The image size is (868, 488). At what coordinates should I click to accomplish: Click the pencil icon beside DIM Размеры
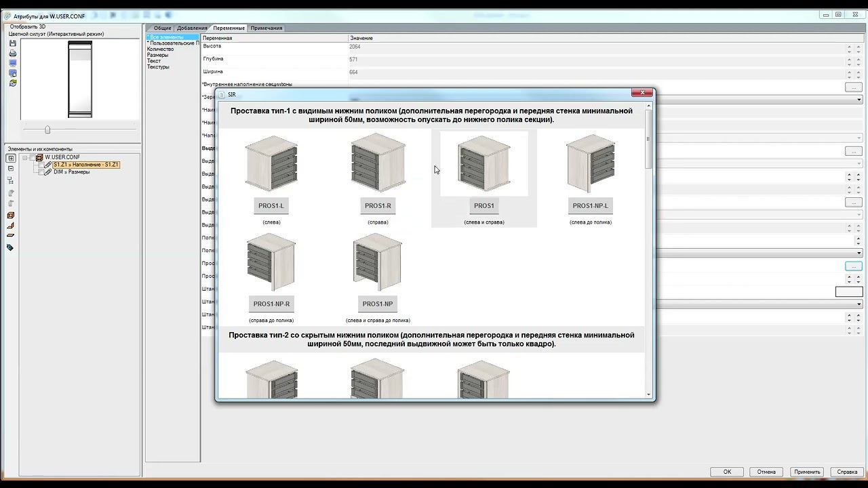click(48, 172)
